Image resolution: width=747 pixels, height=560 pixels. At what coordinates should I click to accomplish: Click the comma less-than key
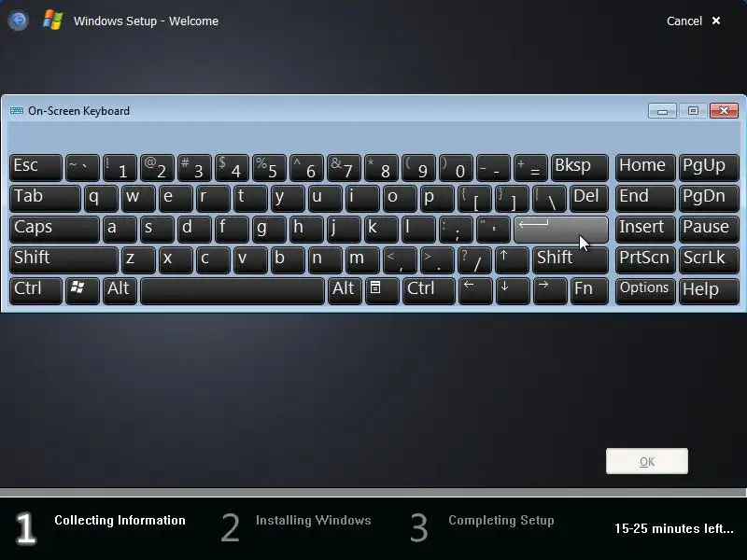[x=401, y=260]
